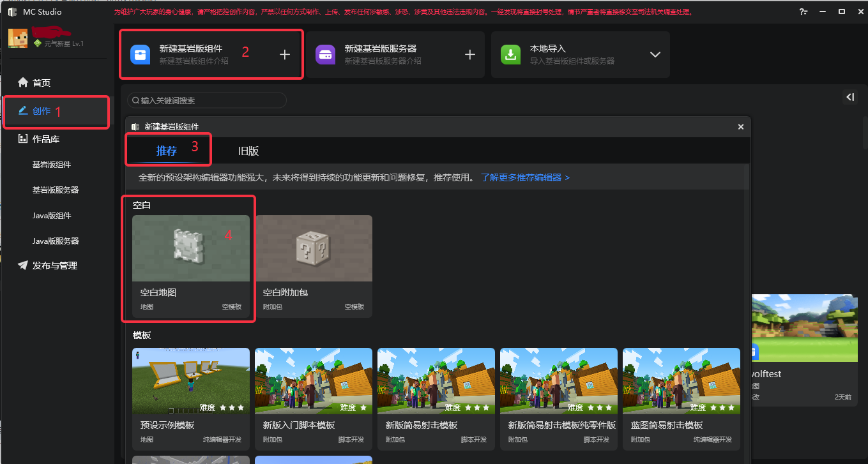The width and height of the screenshot is (868, 464).
Task: Open help question mark icon in title bar
Action: point(803,12)
